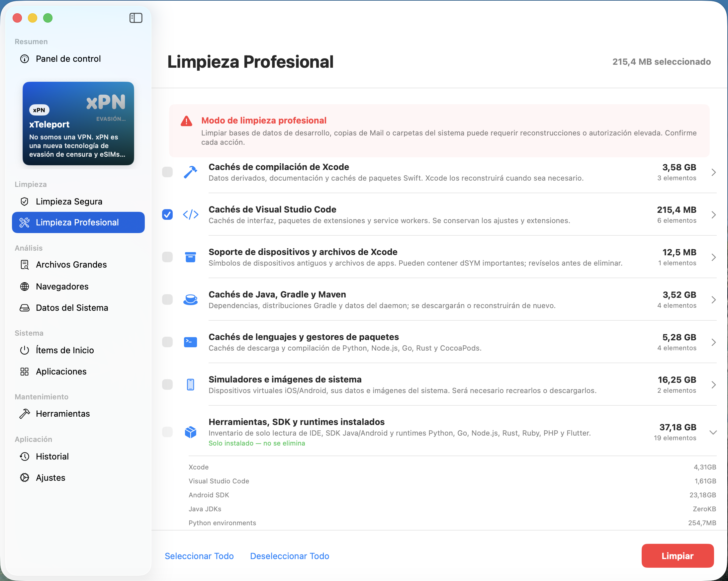The height and width of the screenshot is (581, 728).
Task: Open Limpieza Segura section
Action: click(78, 202)
